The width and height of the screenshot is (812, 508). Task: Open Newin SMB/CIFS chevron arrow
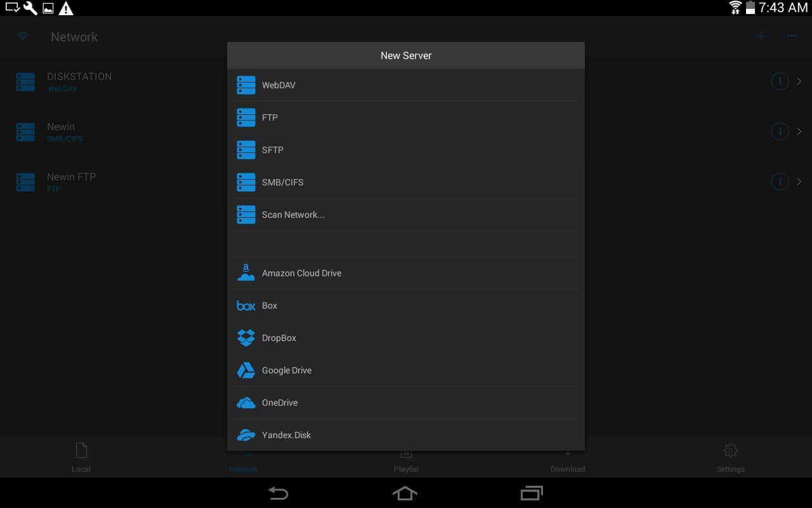[799, 131]
